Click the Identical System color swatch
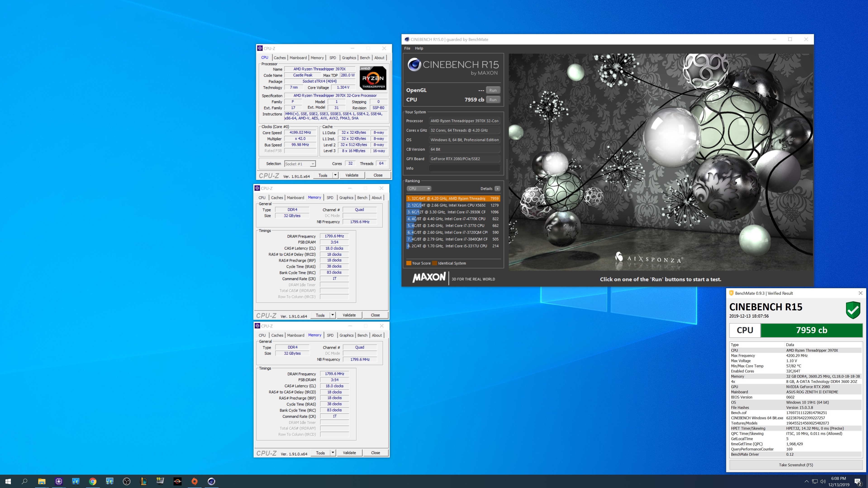The width and height of the screenshot is (868, 488). (435, 263)
